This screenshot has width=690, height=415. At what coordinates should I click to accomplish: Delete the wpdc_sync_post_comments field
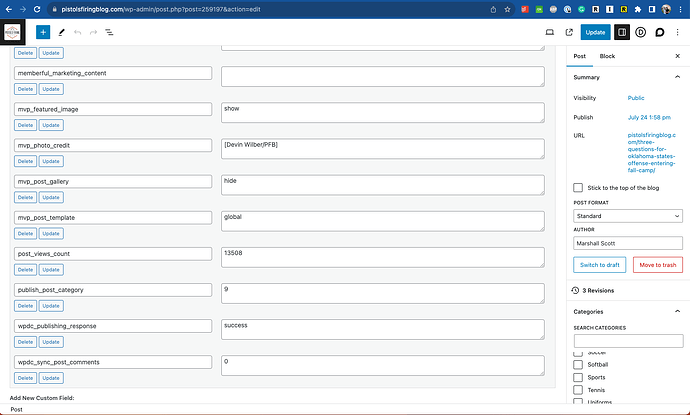[x=25, y=378]
